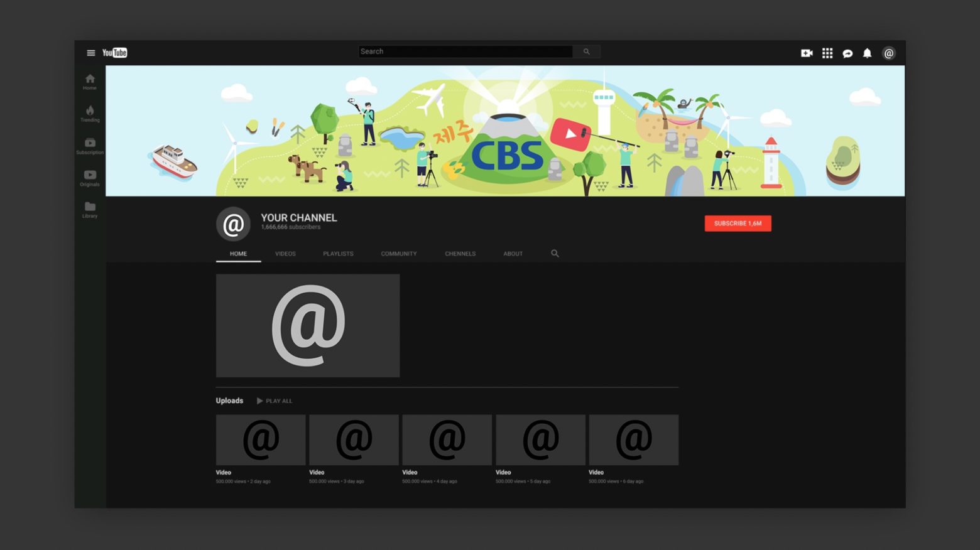Open Trending in sidebar
The width and height of the screenshot is (980, 550).
(90, 114)
